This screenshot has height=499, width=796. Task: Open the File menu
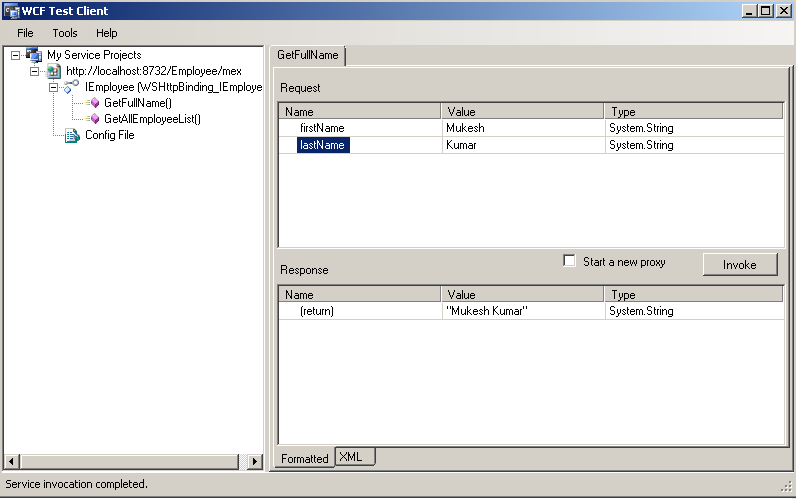coord(25,33)
